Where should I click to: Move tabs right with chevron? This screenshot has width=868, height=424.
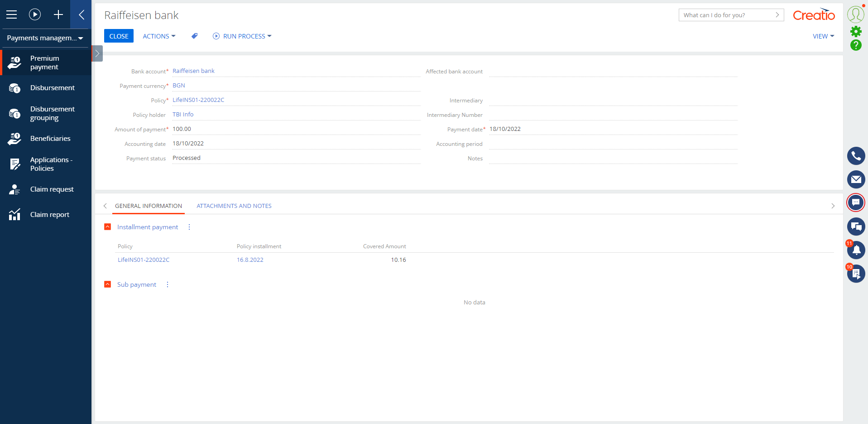833,206
